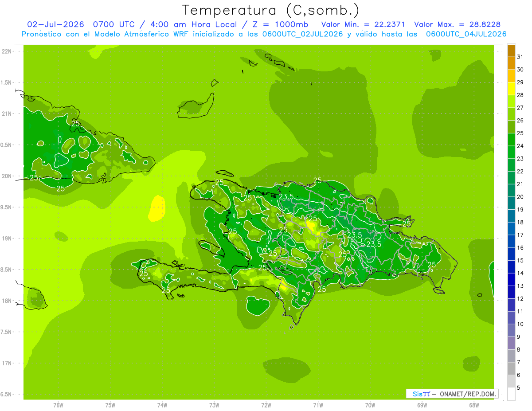Viewport: 532px width, 411px height.
Task: Click the '0600UTC_02JUL2026' initialization time
Action: pos(303,34)
